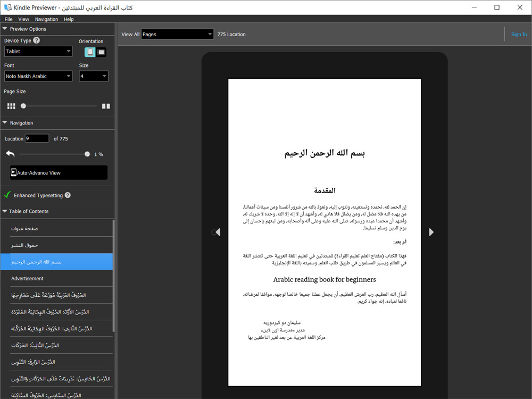This screenshot has width=532, height=399.
Task: Select the Advertisement contents entry
Action: click(57, 279)
